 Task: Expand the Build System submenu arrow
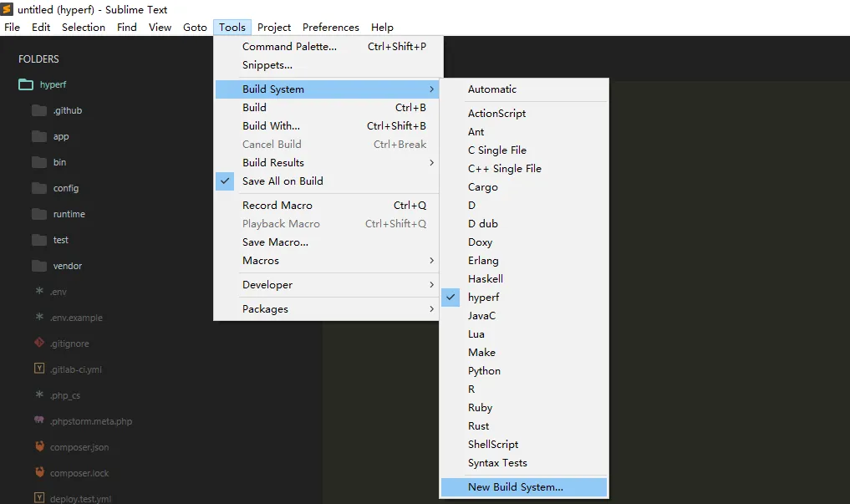pyautogui.click(x=431, y=89)
